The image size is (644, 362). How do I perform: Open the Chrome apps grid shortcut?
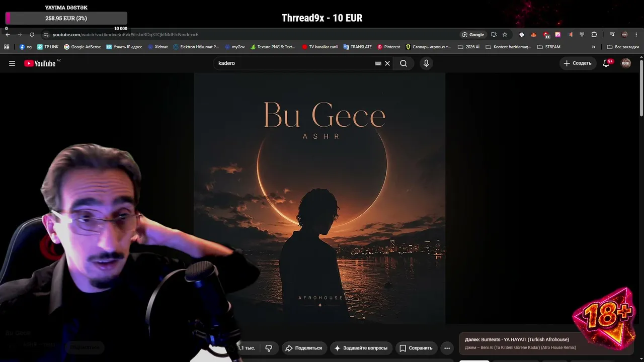pyautogui.click(x=7, y=47)
